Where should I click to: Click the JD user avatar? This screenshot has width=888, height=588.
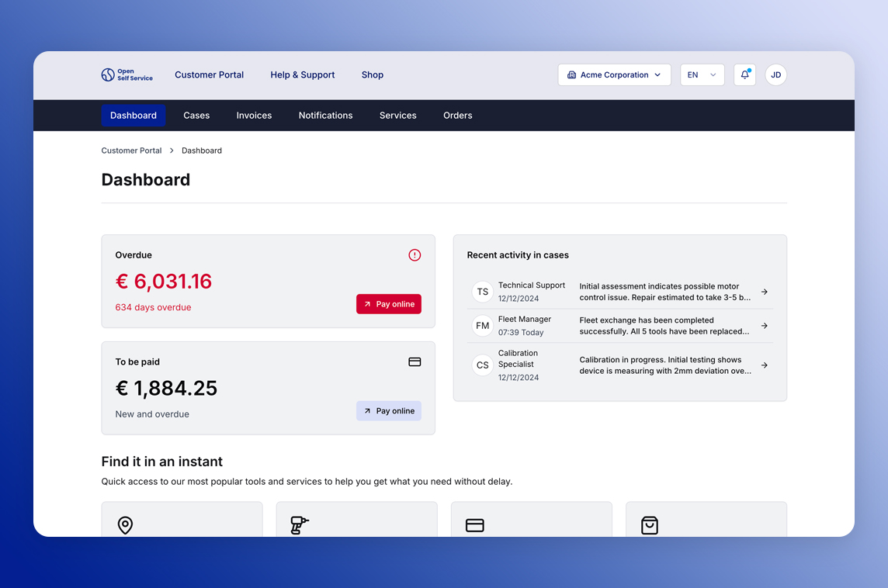775,75
